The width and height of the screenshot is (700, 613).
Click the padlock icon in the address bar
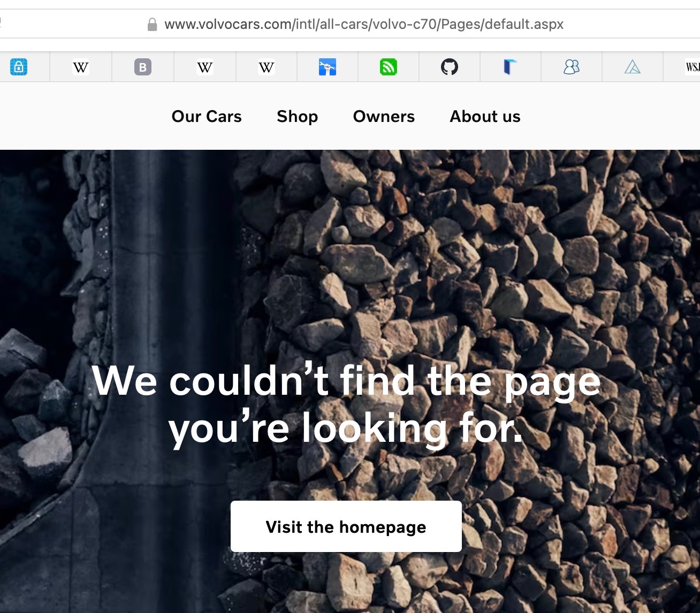tap(152, 25)
